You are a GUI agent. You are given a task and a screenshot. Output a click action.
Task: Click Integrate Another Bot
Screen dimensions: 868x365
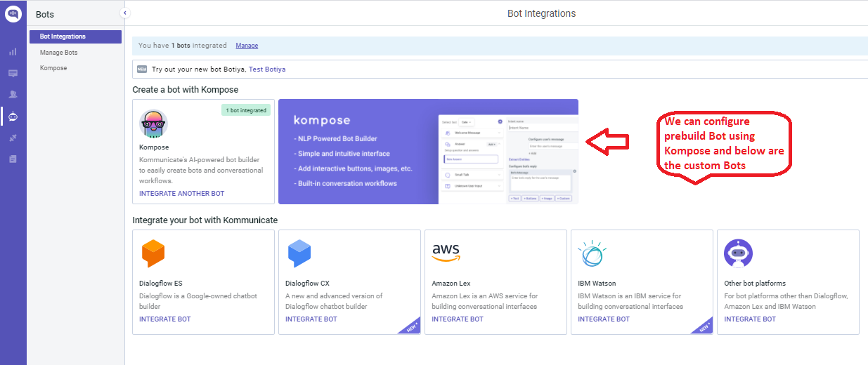tap(182, 193)
